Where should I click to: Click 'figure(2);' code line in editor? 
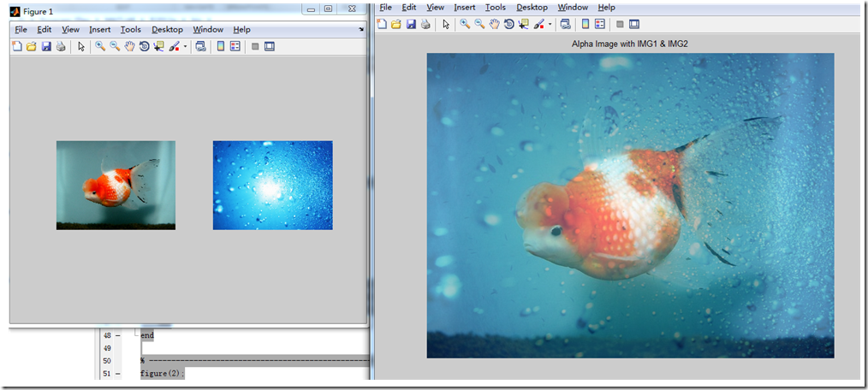tap(162, 374)
